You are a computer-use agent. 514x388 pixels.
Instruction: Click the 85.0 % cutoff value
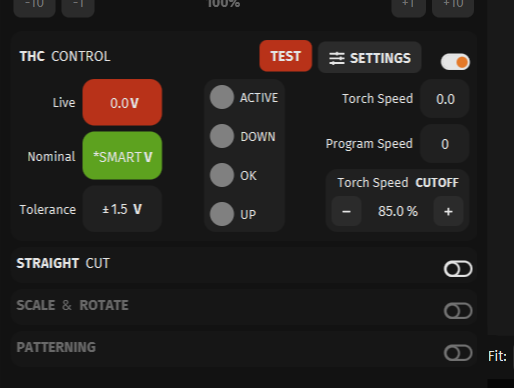pyautogui.click(x=398, y=211)
